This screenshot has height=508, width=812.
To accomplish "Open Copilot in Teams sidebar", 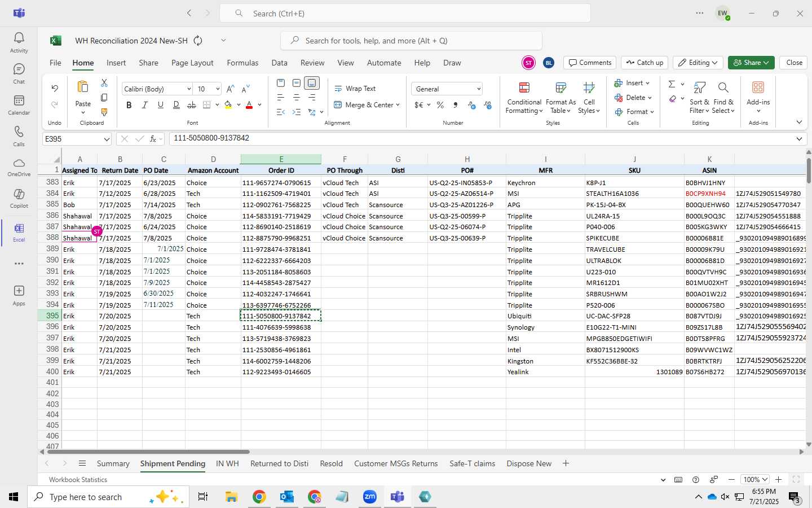I will pos(19,198).
